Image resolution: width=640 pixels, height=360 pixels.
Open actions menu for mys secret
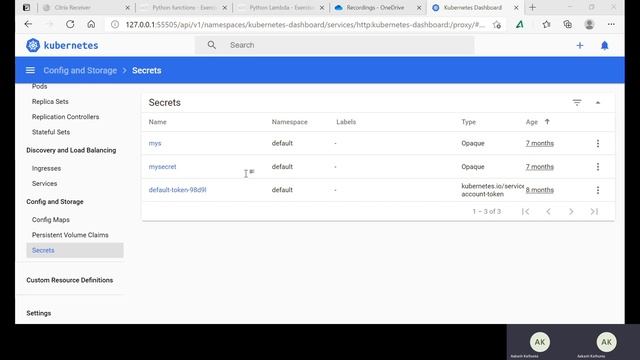click(598, 143)
